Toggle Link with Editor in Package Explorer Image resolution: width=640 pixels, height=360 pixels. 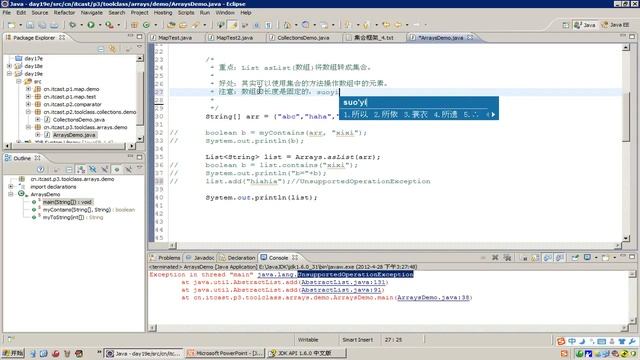coord(112,49)
